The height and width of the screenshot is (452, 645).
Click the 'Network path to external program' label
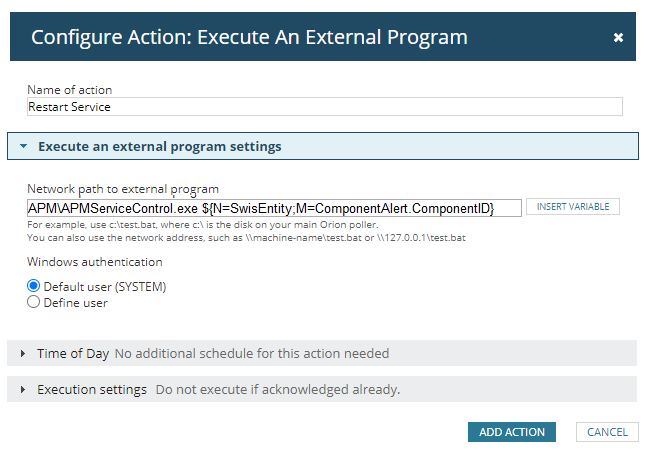(123, 189)
